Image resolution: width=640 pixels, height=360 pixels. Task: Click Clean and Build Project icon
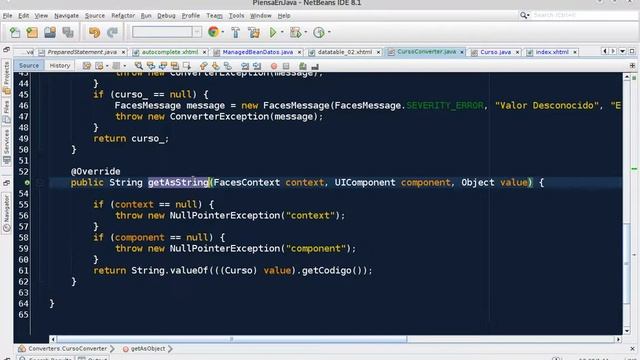[254, 32]
